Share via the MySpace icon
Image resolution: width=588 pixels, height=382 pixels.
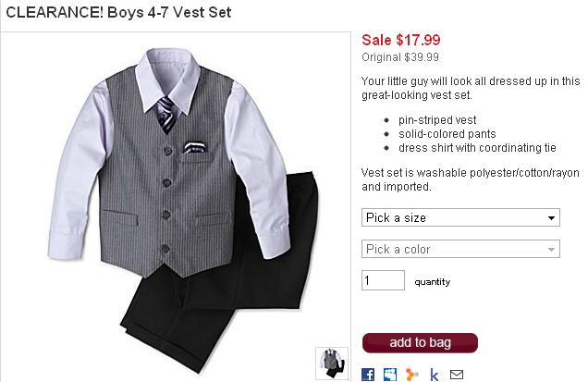(390, 374)
